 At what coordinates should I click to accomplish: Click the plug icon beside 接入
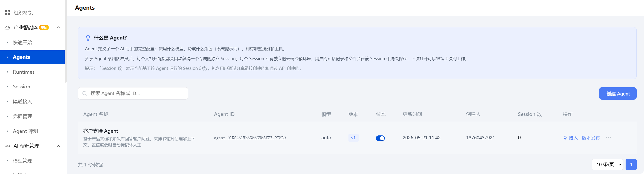[x=565, y=138]
